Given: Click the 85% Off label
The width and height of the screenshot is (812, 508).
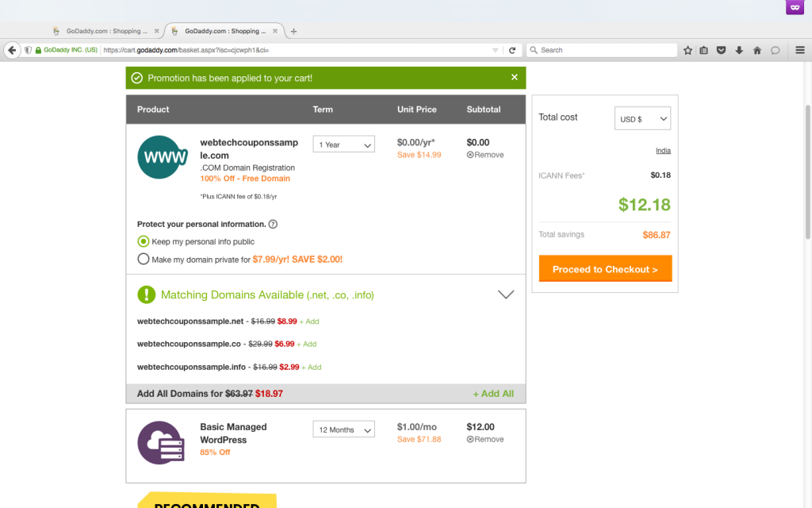Looking at the screenshot, I should coord(215,452).
